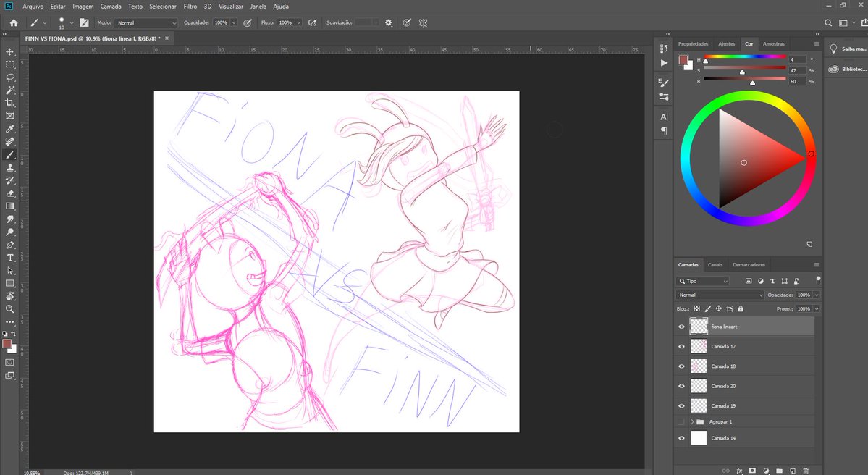The height and width of the screenshot is (475, 868).
Task: Select the Path Selection tool
Action: (10, 271)
